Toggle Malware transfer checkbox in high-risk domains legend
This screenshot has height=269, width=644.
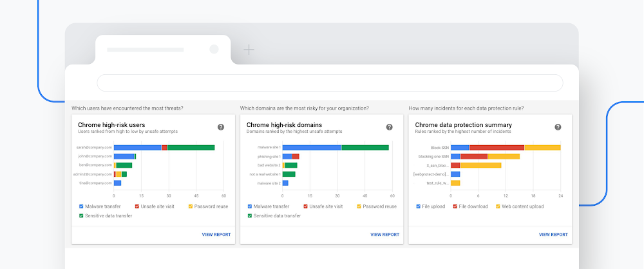click(250, 206)
